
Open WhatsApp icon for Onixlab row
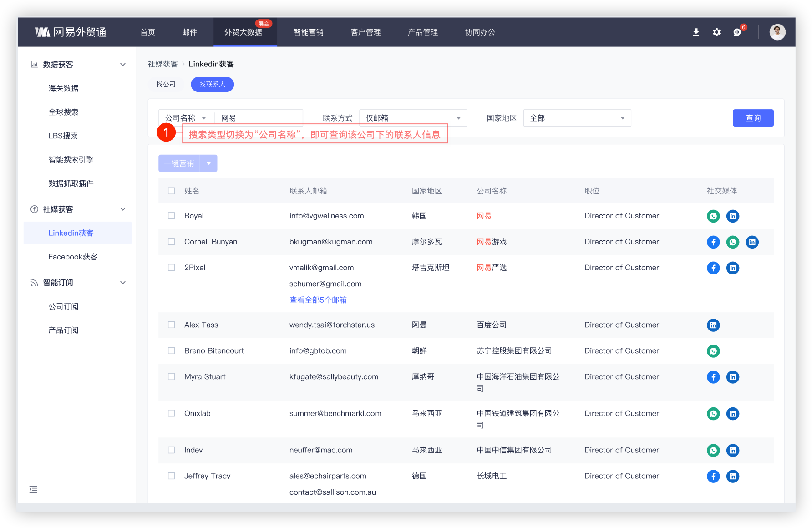713,414
